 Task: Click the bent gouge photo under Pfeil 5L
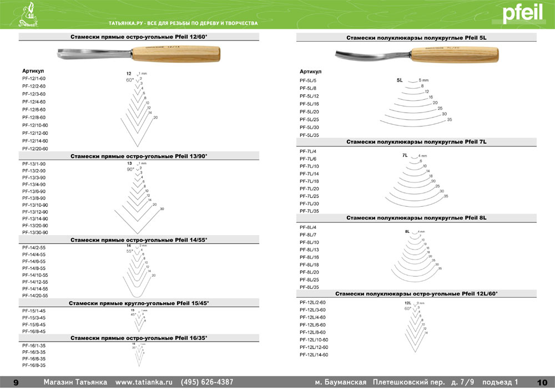[417, 55]
